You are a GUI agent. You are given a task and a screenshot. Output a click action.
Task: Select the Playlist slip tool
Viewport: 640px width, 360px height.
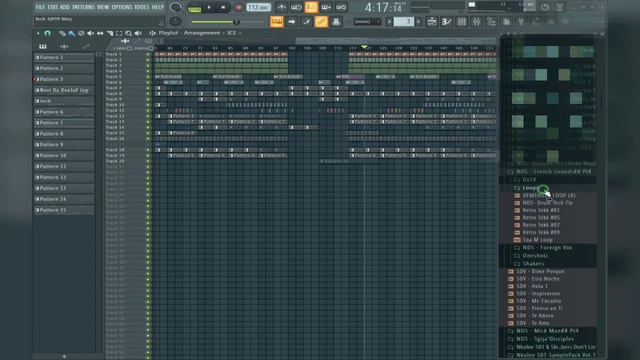(100, 33)
